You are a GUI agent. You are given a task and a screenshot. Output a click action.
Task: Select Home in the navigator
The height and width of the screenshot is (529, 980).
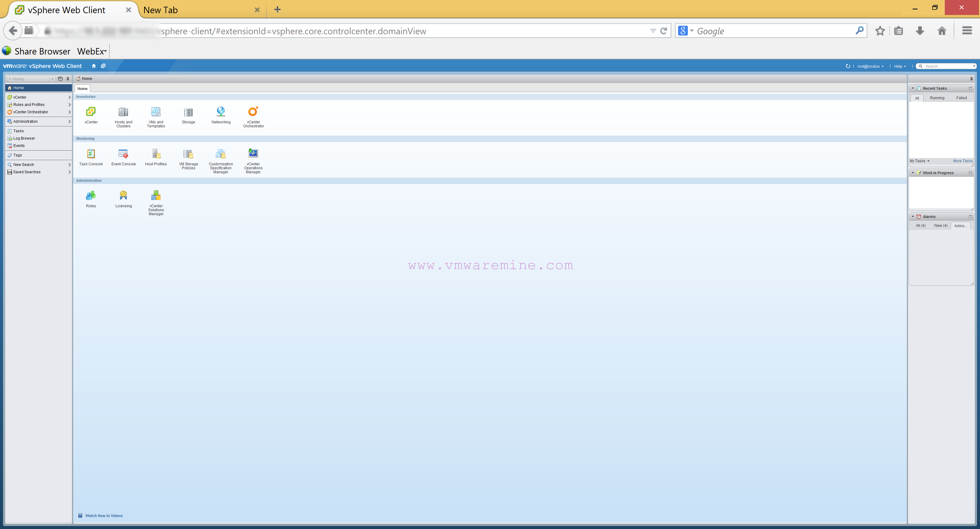coord(38,88)
